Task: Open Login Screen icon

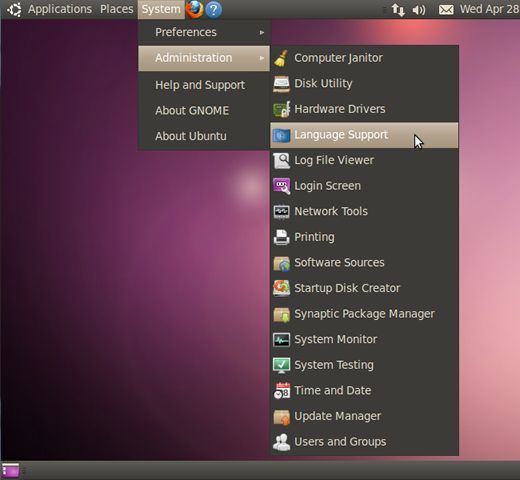Action: click(282, 186)
